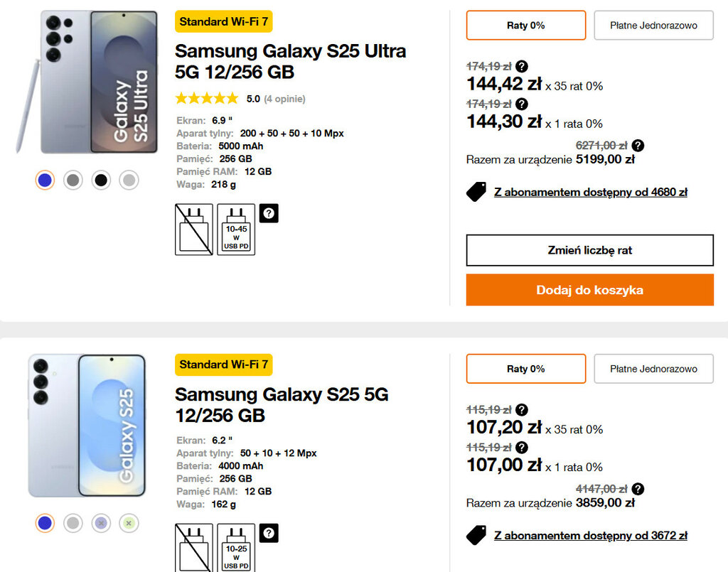Click help icon next to S25 charger info

269,533
